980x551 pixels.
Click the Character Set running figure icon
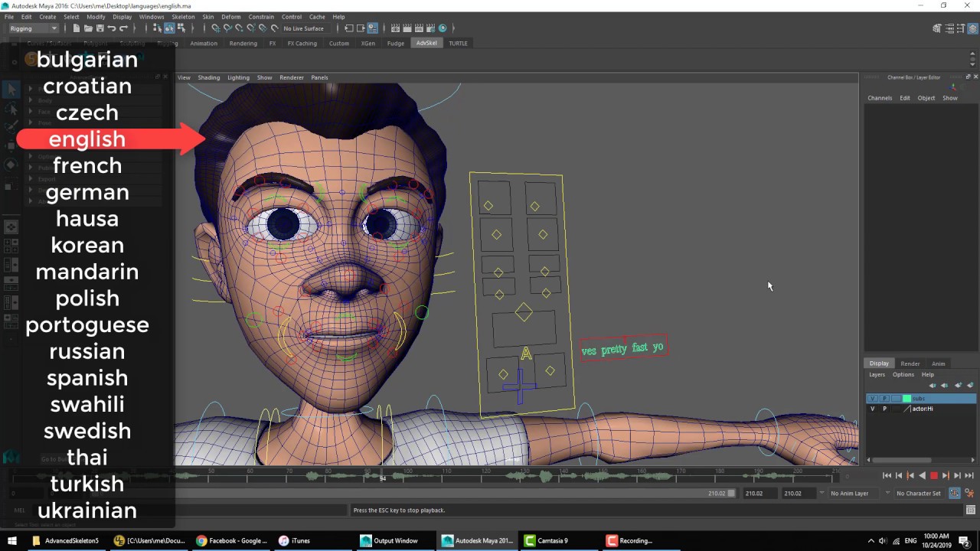pyautogui.click(x=969, y=494)
